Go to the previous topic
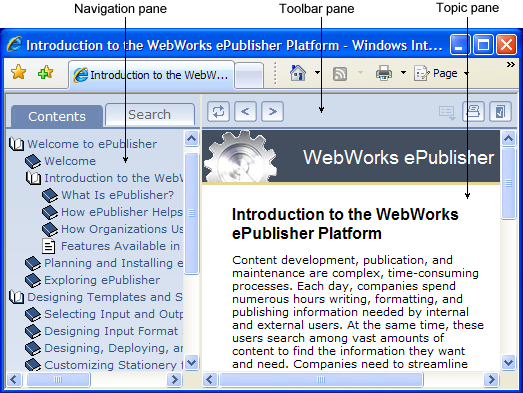Screen dimensions: 523x393 tap(245, 111)
